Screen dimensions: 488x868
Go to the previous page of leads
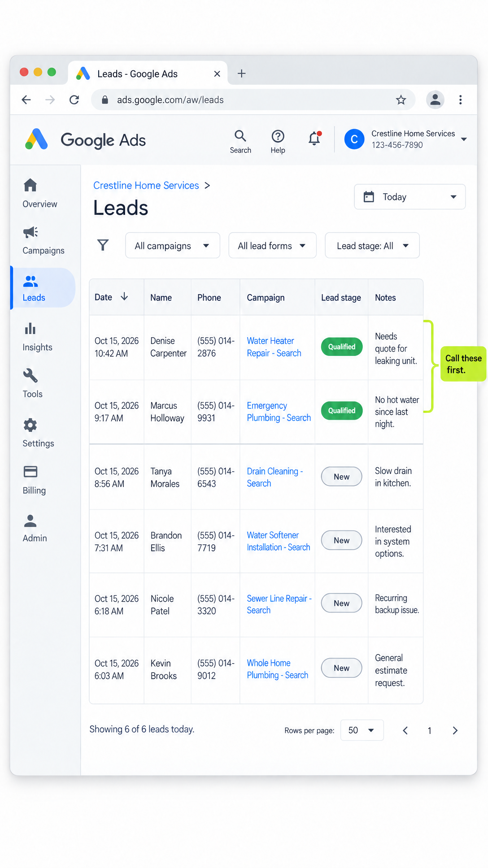tap(405, 730)
